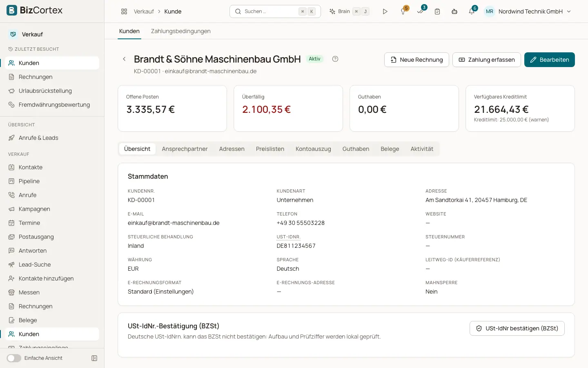
Task: Click the Neue Rechnung button
Action: click(x=416, y=60)
